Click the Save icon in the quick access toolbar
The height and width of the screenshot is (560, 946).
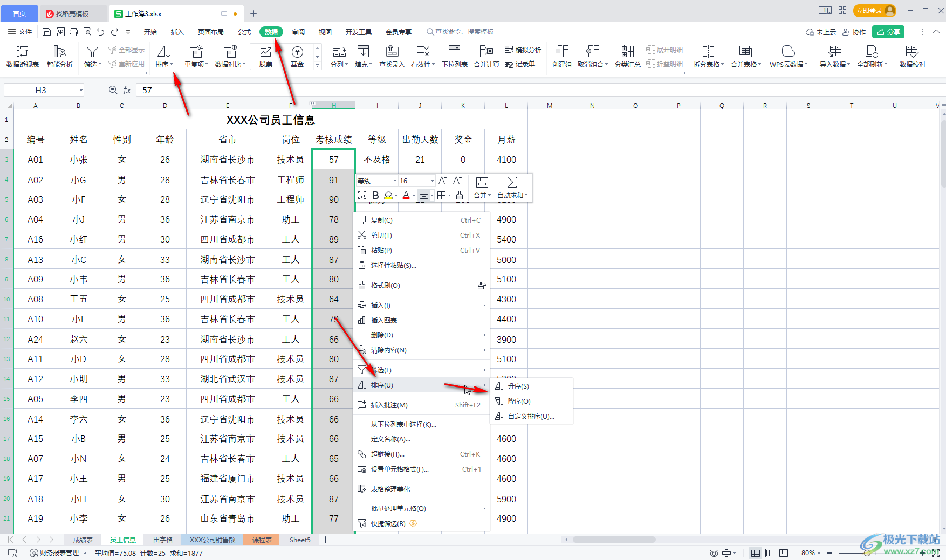46,32
